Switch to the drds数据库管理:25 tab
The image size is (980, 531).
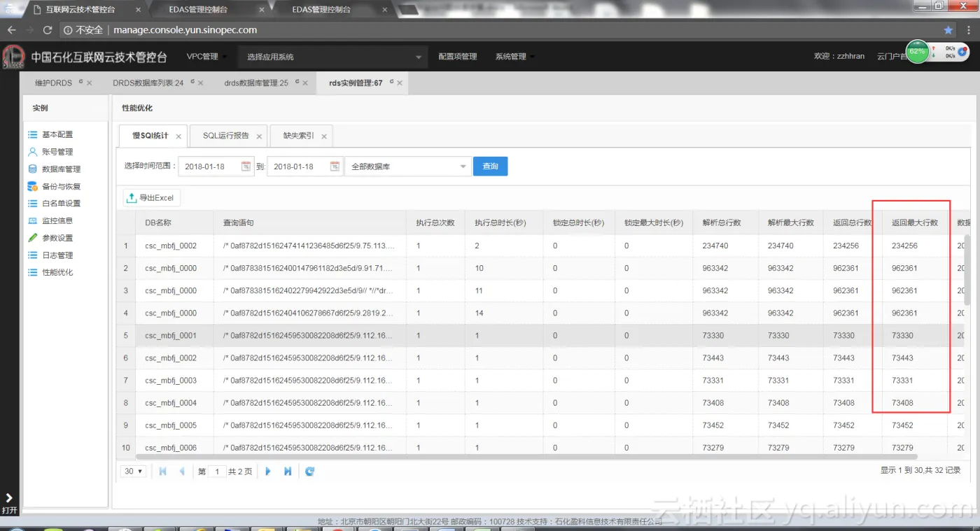click(x=256, y=83)
